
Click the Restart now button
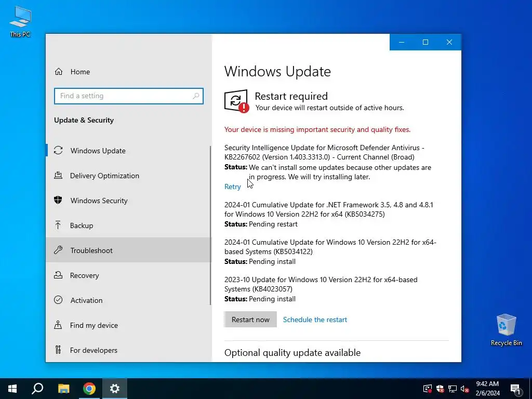pos(250,320)
